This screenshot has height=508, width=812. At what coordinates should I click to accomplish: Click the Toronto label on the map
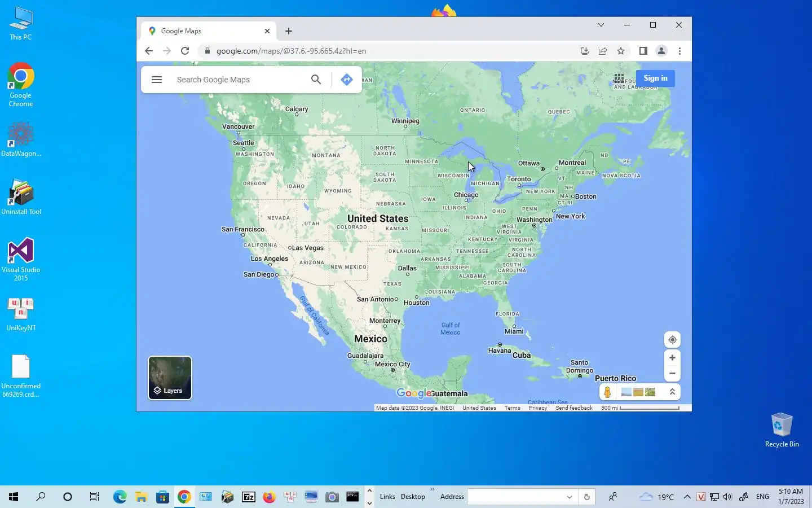point(519,179)
